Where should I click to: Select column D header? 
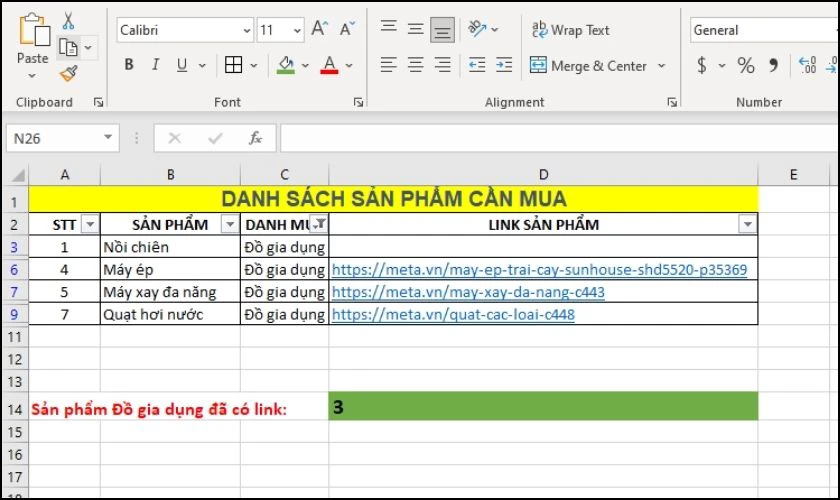point(543,175)
